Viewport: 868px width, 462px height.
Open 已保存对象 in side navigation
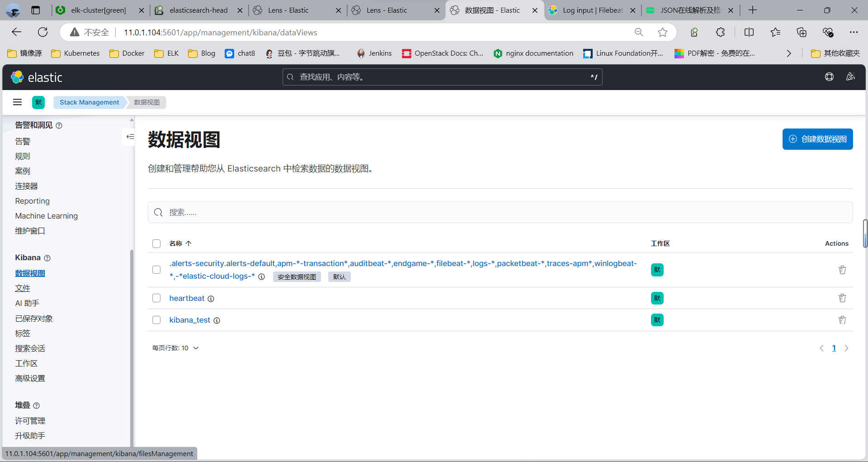pos(34,319)
